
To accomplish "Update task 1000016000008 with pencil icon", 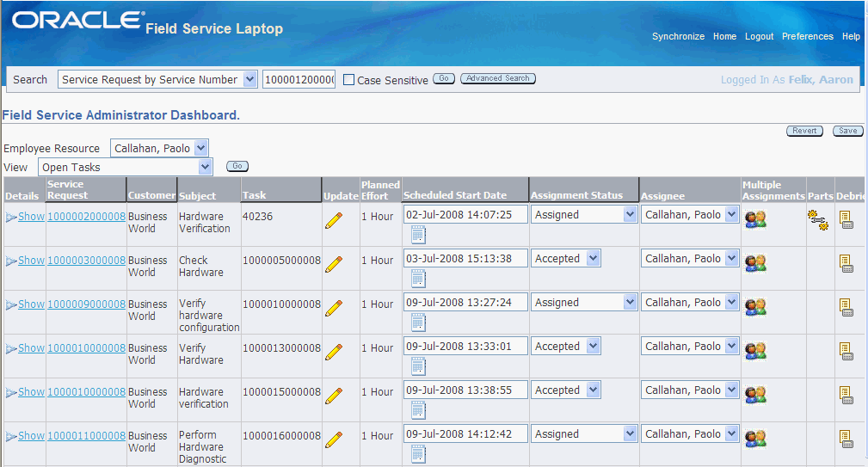I will [x=334, y=439].
